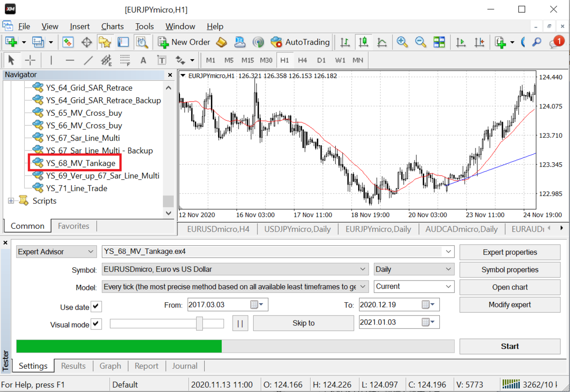Select YS_71_Line_Trade expert advisor

point(76,188)
